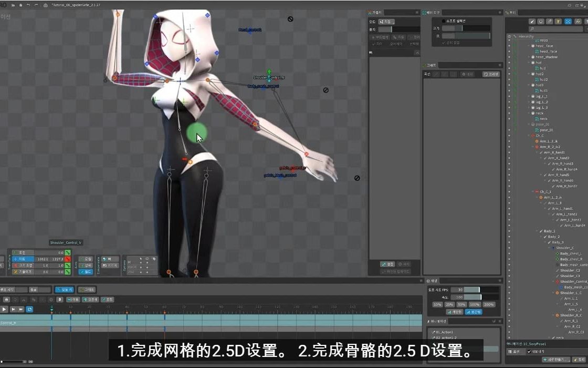588x368 pixels.
Task: Open the Graph panel tab
Action: coord(430,65)
